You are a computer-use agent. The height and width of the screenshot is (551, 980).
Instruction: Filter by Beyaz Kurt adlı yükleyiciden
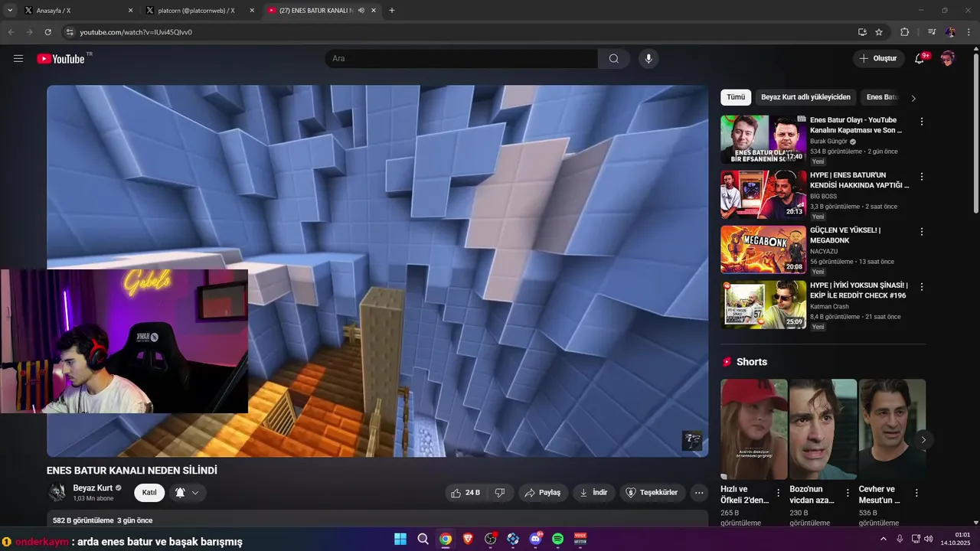[805, 97]
